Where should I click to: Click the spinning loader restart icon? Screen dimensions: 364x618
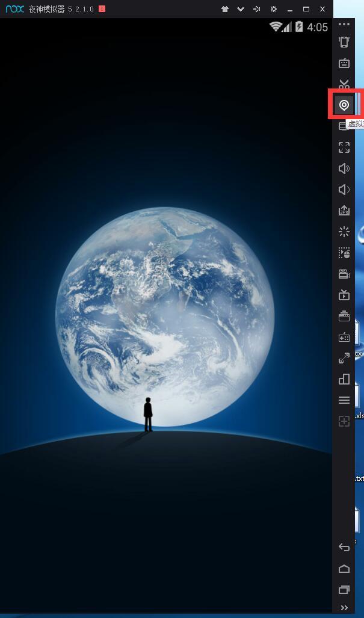pyautogui.click(x=344, y=232)
